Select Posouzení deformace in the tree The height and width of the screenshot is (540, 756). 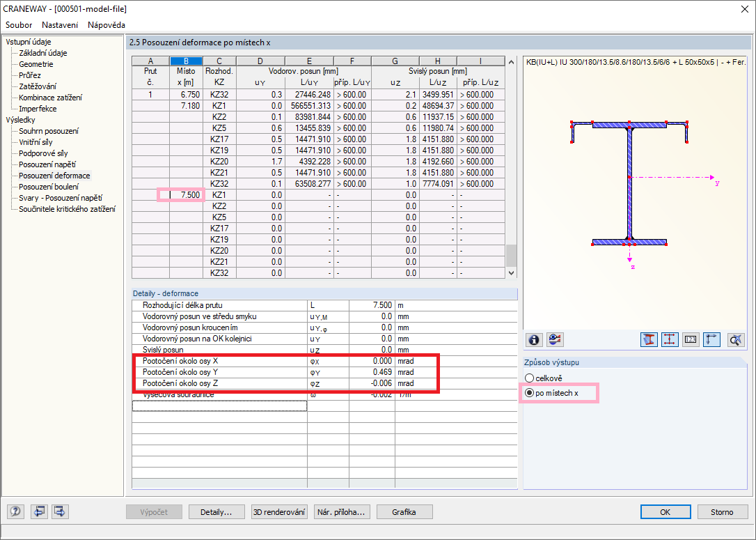(54, 176)
